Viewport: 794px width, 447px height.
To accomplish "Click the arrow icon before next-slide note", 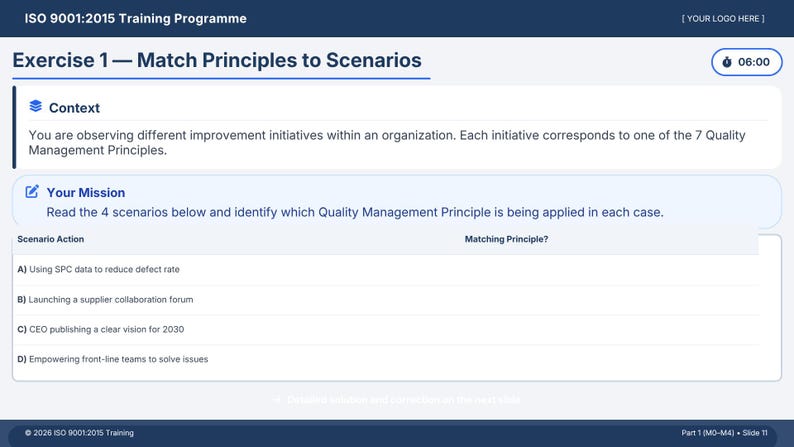I will coord(276,400).
